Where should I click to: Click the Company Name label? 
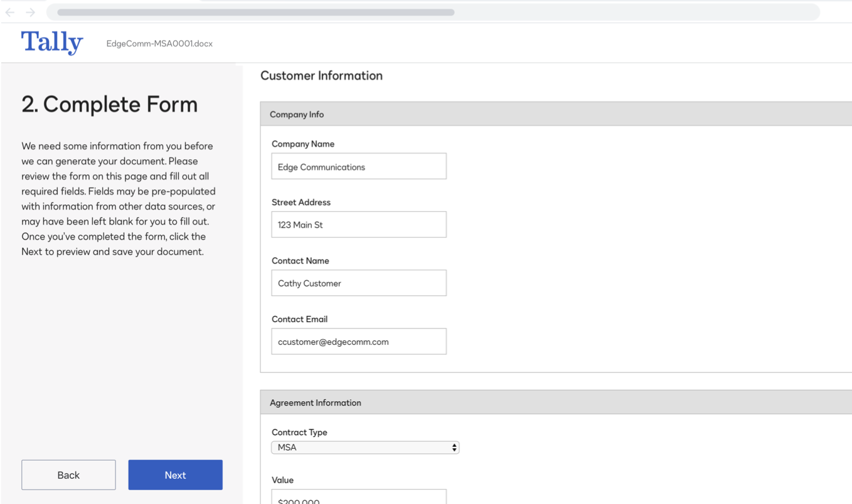tap(303, 144)
